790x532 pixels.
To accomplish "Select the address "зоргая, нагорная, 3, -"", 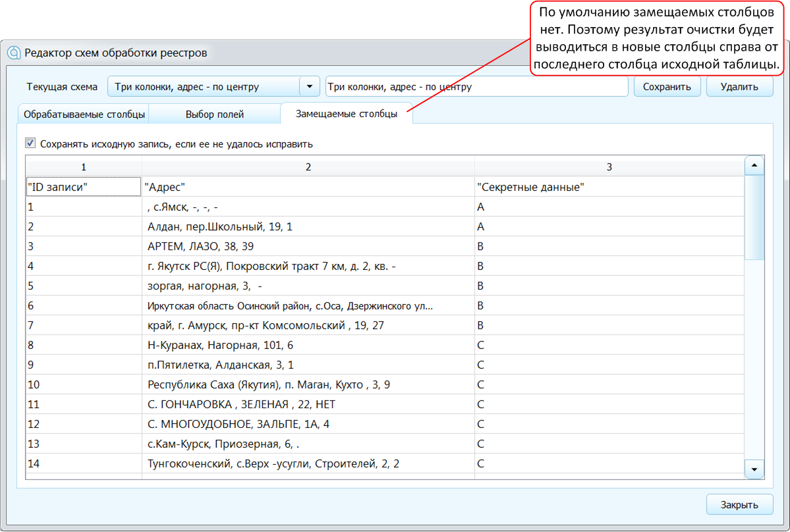I will 308,286.
